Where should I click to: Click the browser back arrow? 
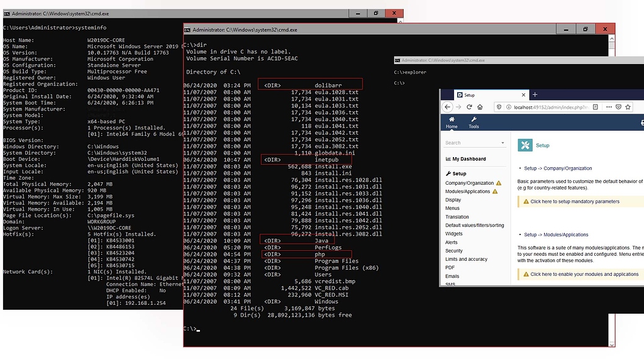(448, 107)
